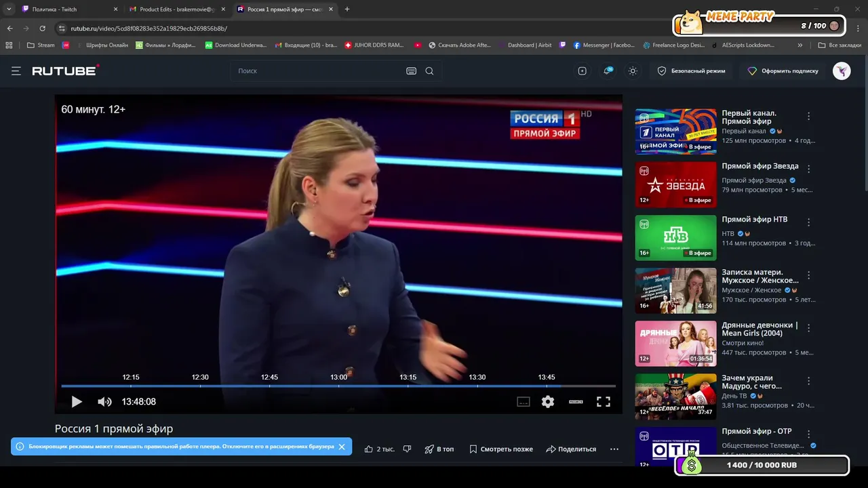Play the video
The width and height of the screenshot is (868, 488).
point(77,402)
